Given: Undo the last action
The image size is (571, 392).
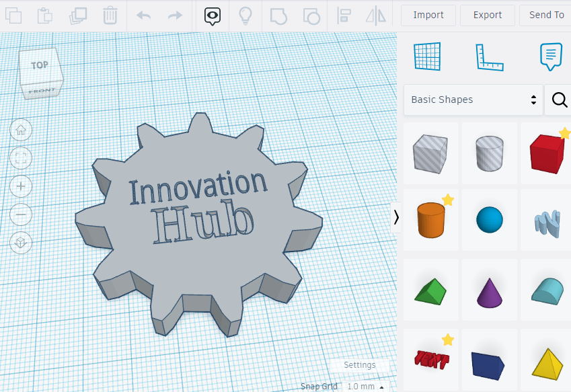Looking at the screenshot, I should 143,15.
